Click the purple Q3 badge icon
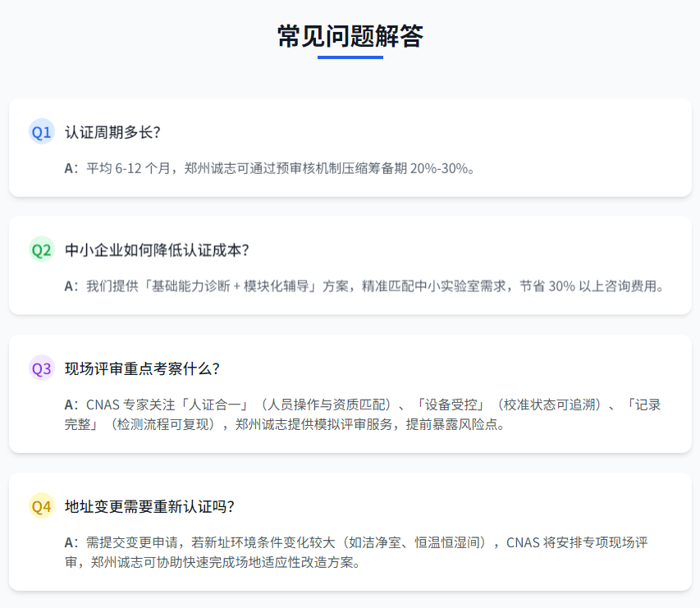This screenshot has width=700, height=608. (x=42, y=368)
